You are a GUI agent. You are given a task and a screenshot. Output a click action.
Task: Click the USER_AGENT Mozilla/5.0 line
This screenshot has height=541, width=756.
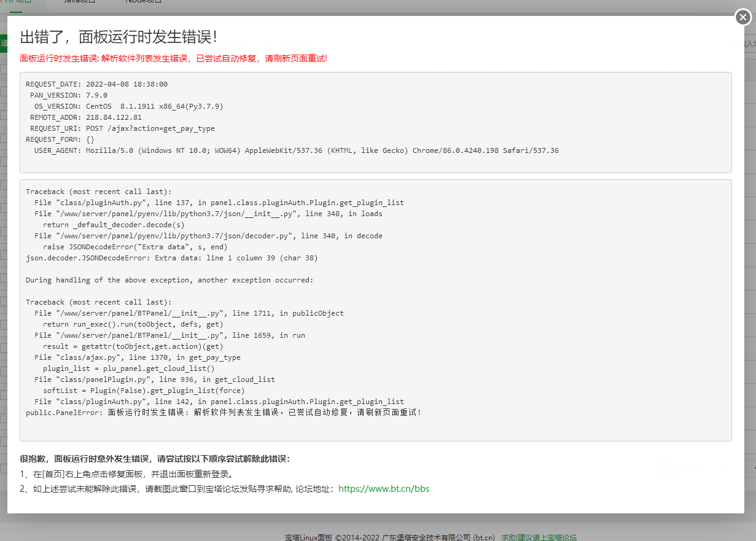(297, 150)
